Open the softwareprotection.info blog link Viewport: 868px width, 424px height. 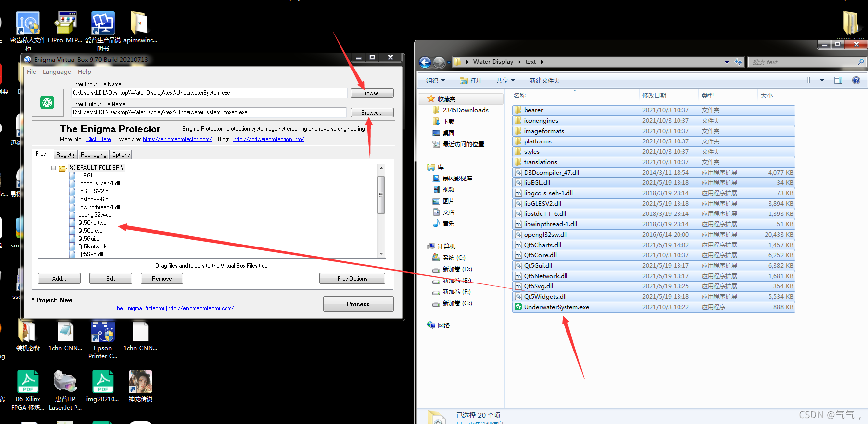coord(269,139)
